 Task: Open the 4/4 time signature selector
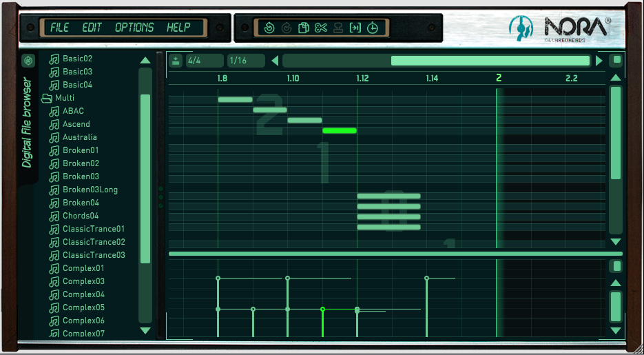(205, 61)
